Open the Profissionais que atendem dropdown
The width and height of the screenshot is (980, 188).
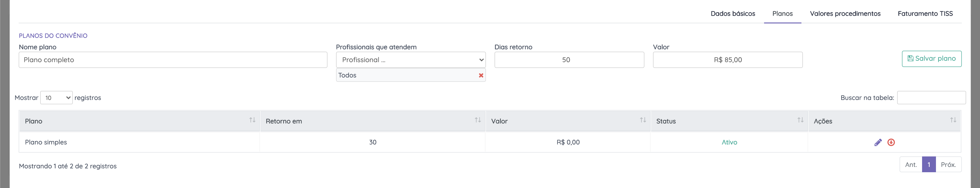[x=411, y=60]
